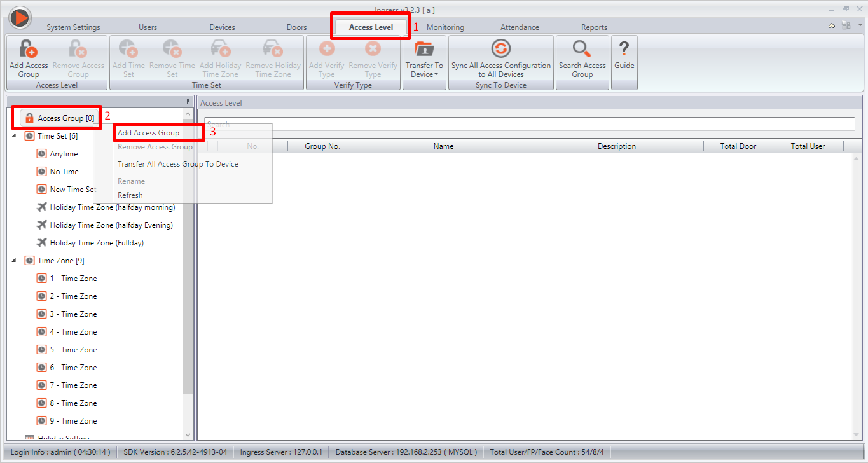
Task: Select the 5 - Time Zone row
Action: pos(73,350)
